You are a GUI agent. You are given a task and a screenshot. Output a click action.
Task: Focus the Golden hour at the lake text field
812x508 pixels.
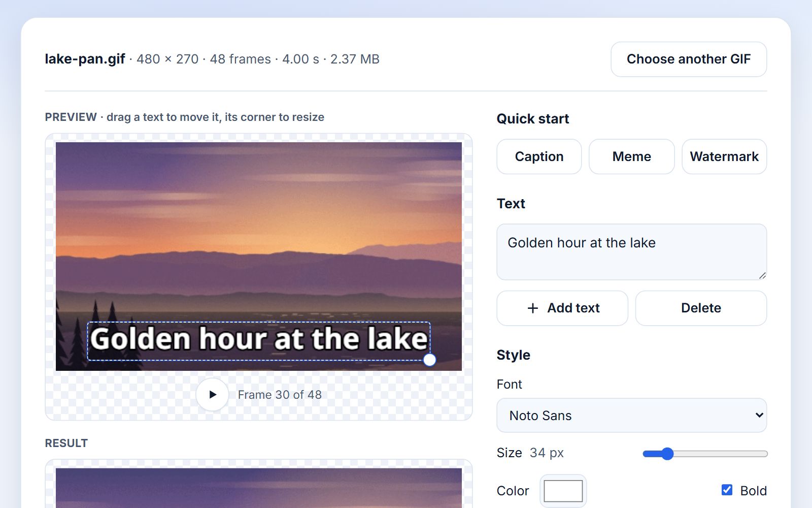pyautogui.click(x=631, y=252)
